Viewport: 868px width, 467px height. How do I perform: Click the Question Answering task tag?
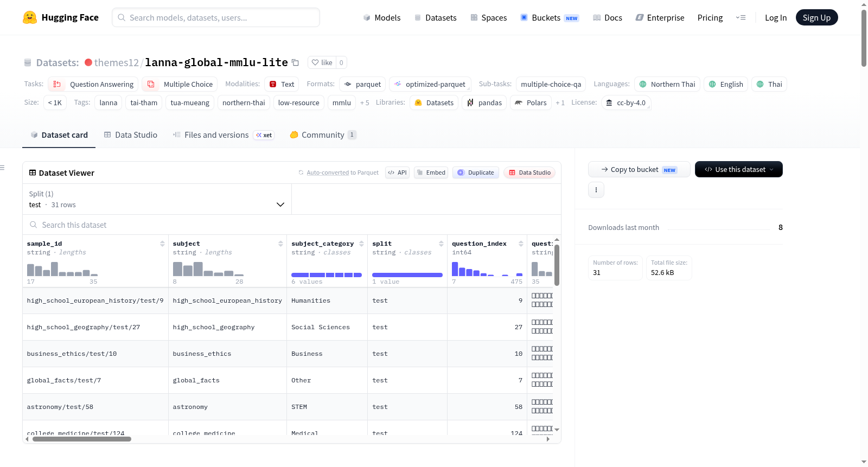pyautogui.click(x=93, y=84)
